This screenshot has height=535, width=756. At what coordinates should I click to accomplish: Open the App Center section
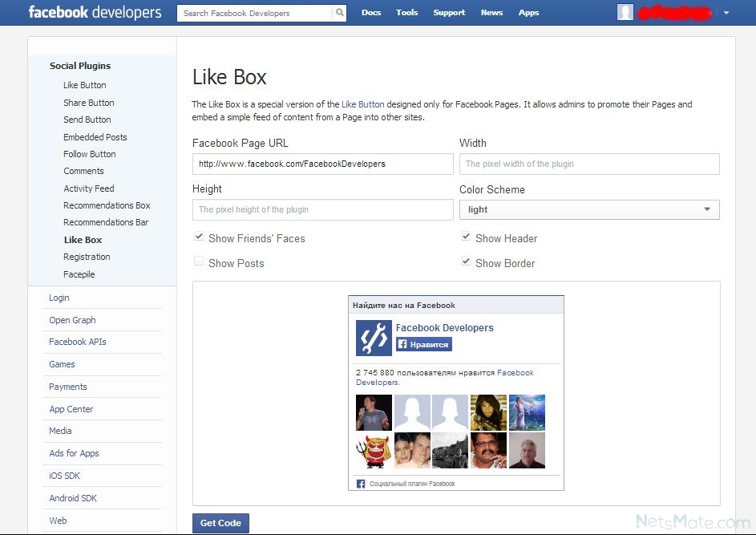71,409
